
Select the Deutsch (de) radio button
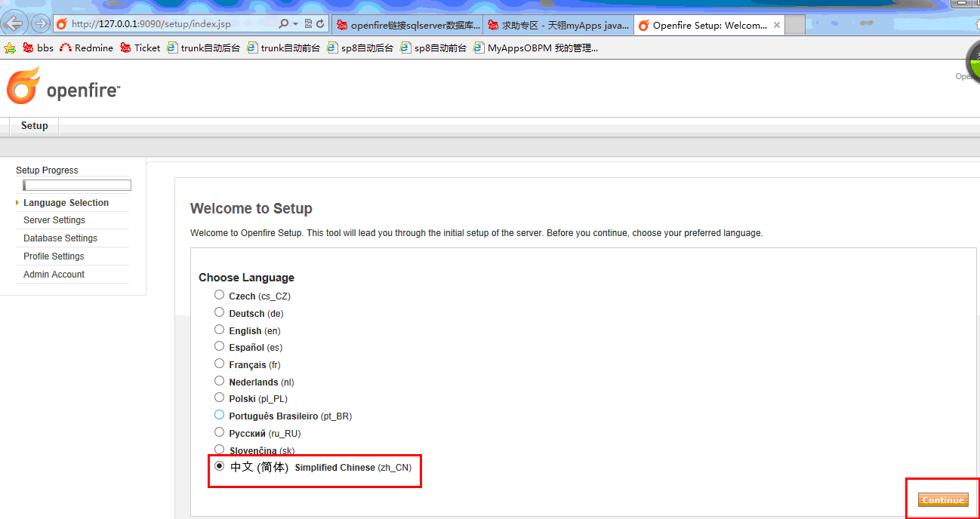(219, 312)
